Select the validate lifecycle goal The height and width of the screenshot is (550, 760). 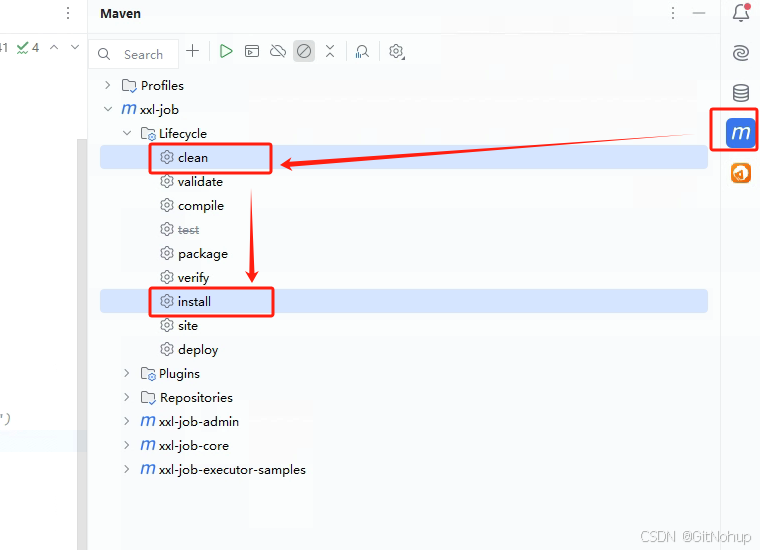coord(404,181)
